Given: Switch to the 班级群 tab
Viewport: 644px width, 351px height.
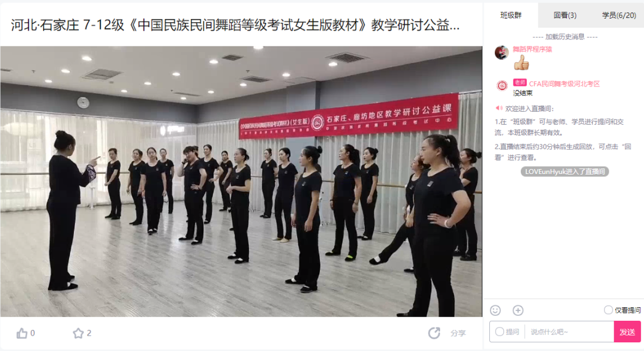Looking at the screenshot, I should coord(510,15).
